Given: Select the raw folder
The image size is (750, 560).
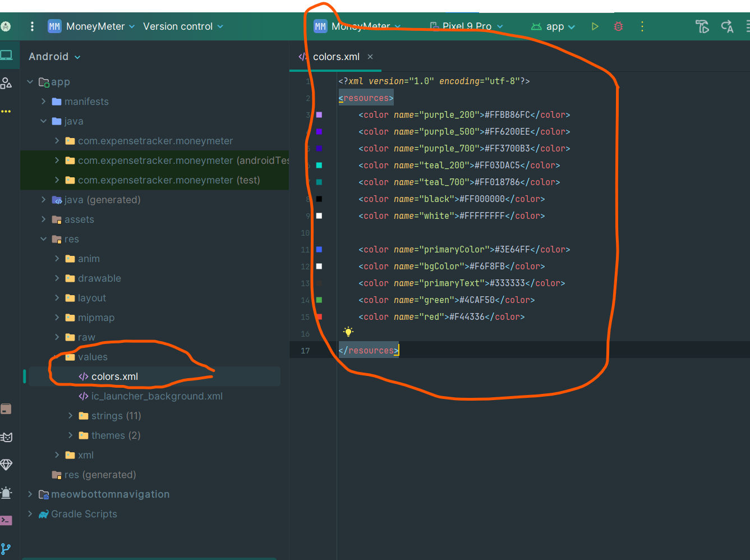Looking at the screenshot, I should pyautogui.click(x=86, y=337).
